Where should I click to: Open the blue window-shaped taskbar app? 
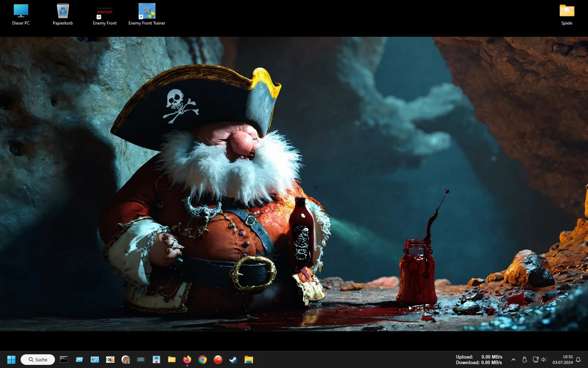coord(79,360)
